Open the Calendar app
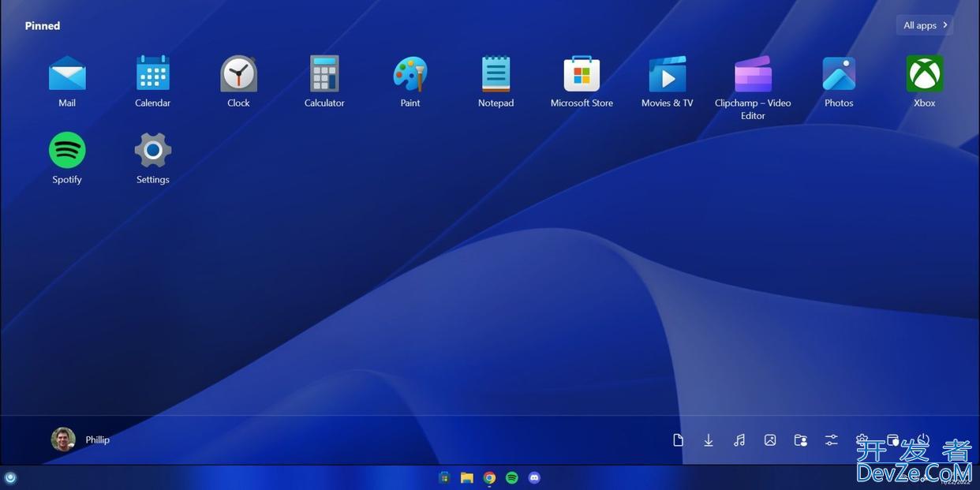Image resolution: width=980 pixels, height=490 pixels. [152, 81]
